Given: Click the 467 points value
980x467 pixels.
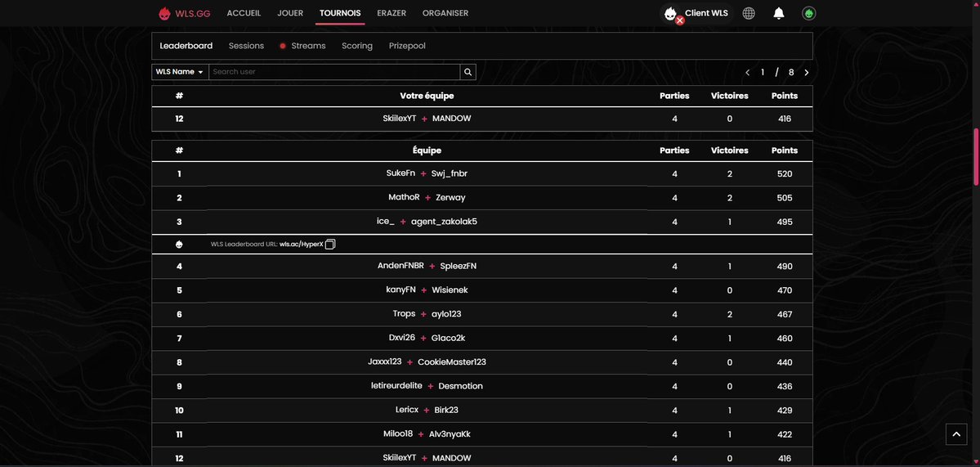Looking at the screenshot, I should (785, 314).
